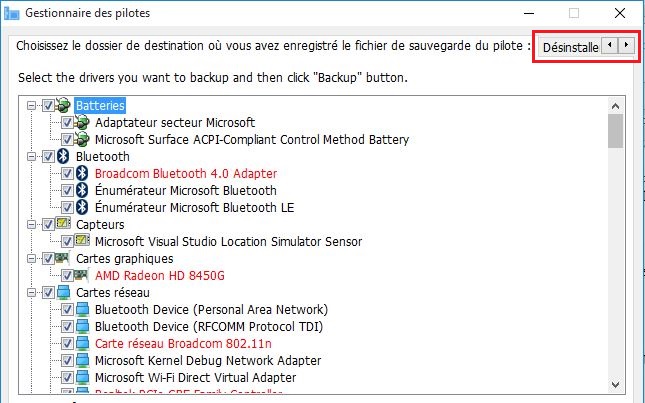Screen dimensions: 645x403
Task: Click the Bluetooth category icon
Action: (x=63, y=156)
